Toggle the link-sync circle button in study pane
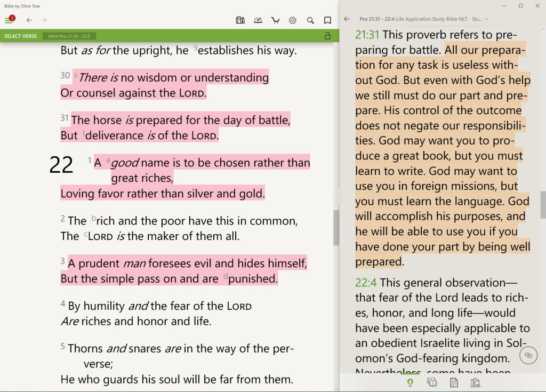This screenshot has width=546, height=392. (528, 355)
